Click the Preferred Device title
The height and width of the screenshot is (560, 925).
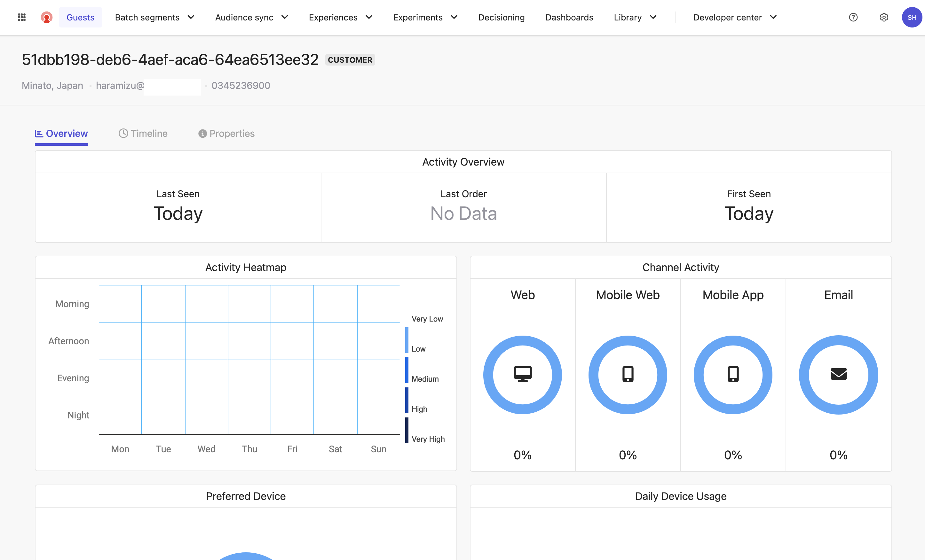[246, 496]
